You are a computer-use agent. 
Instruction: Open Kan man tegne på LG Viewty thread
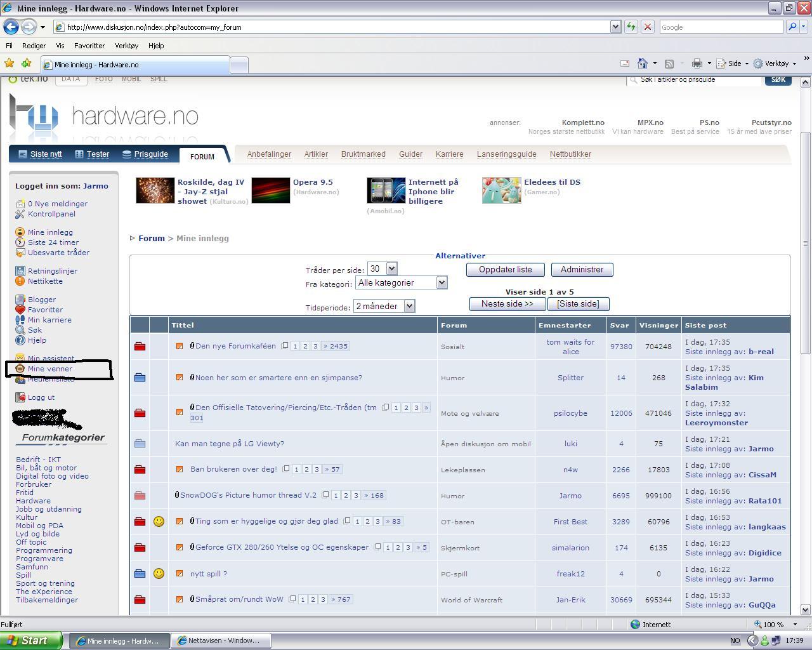click(x=230, y=444)
